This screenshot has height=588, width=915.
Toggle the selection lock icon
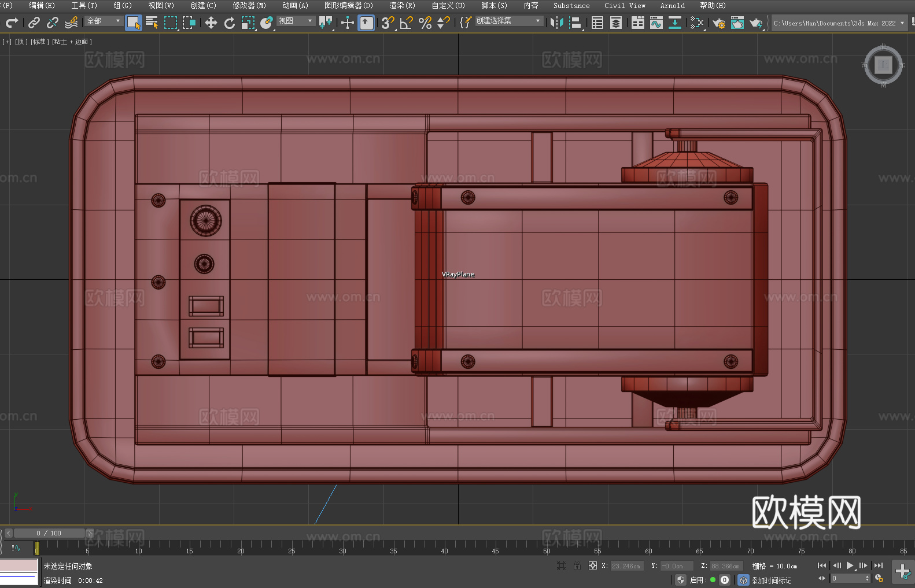[x=577, y=565]
